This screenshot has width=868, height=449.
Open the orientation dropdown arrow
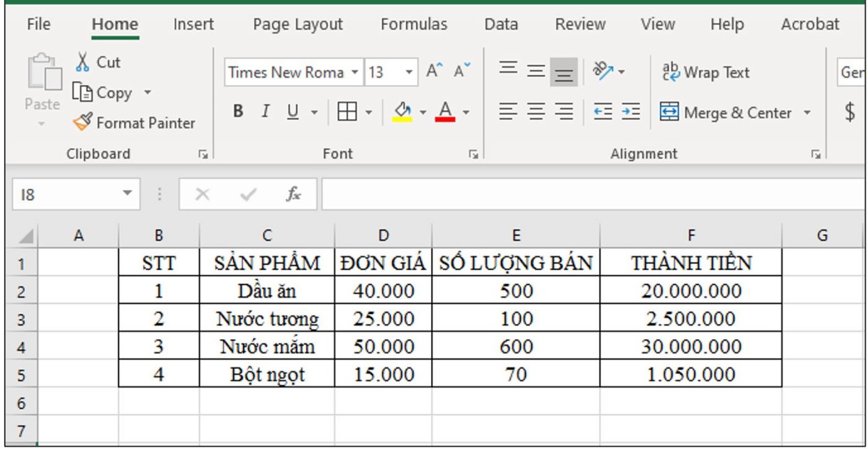(x=622, y=73)
